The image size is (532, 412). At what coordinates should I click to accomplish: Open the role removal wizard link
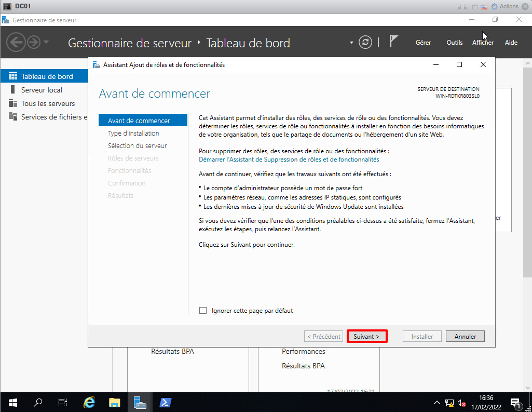[x=289, y=160]
